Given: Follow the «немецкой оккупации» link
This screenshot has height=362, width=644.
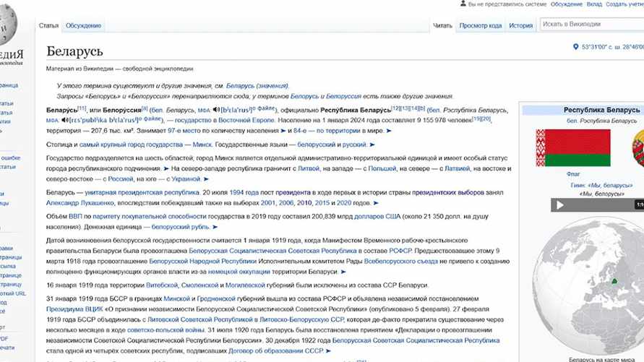Looking at the screenshot, I should click(239, 272).
